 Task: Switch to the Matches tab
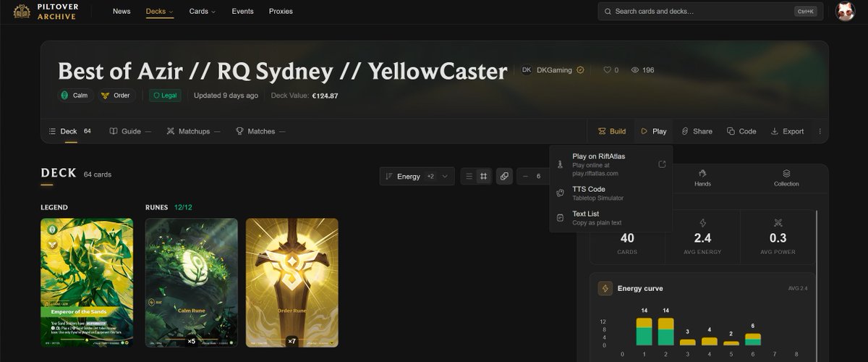point(260,131)
